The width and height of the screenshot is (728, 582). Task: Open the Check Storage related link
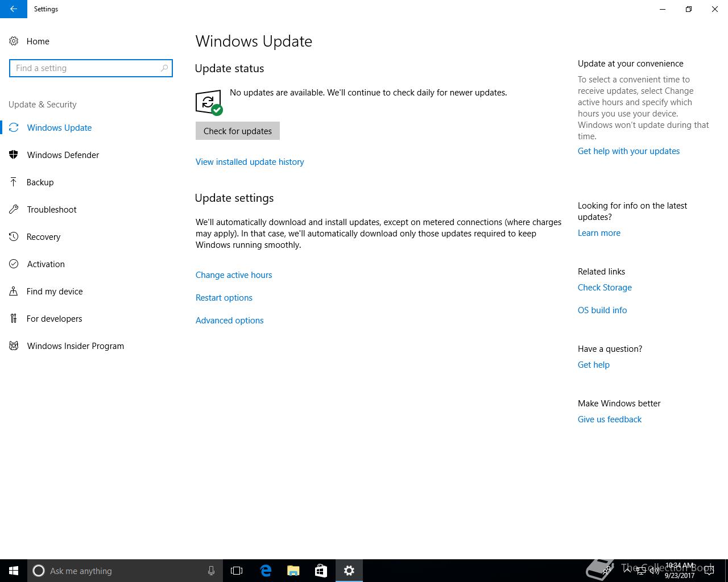pyautogui.click(x=605, y=288)
